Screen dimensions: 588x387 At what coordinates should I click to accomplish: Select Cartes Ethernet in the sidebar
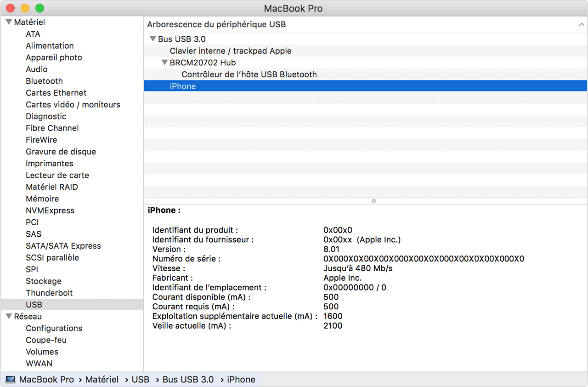(56, 93)
